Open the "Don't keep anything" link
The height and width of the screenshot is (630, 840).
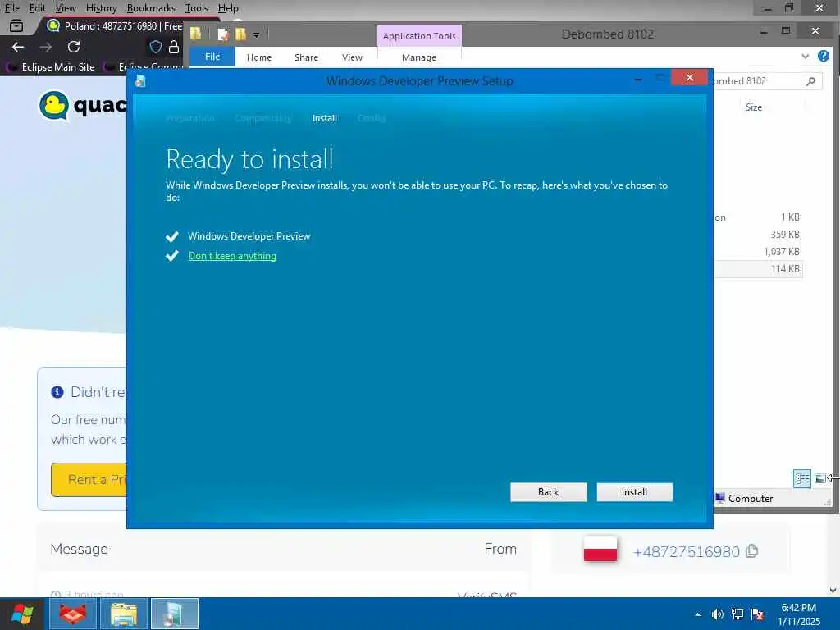point(232,256)
